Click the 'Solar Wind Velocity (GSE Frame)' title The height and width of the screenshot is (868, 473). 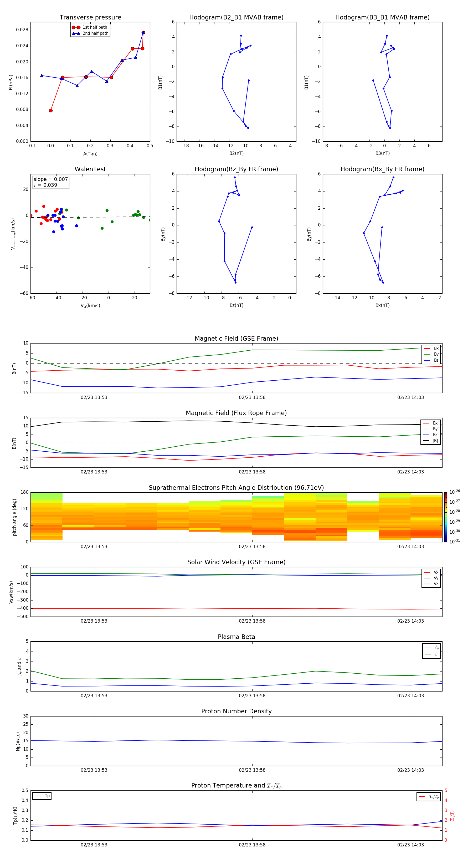[x=236, y=562]
